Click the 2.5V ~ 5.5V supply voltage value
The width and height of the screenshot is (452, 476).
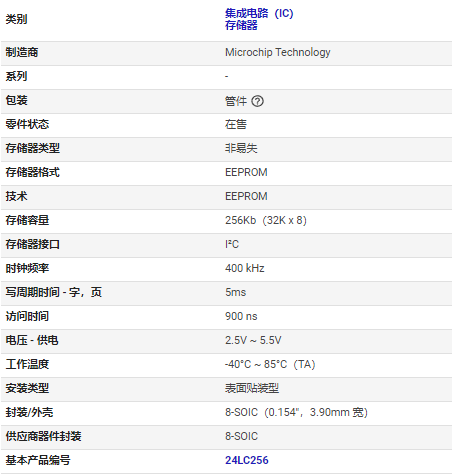[x=253, y=340]
